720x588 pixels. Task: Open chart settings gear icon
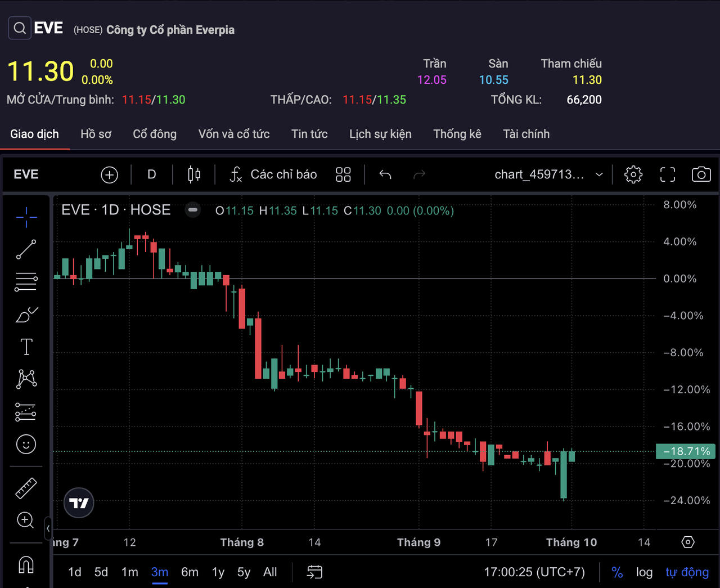pos(633,174)
